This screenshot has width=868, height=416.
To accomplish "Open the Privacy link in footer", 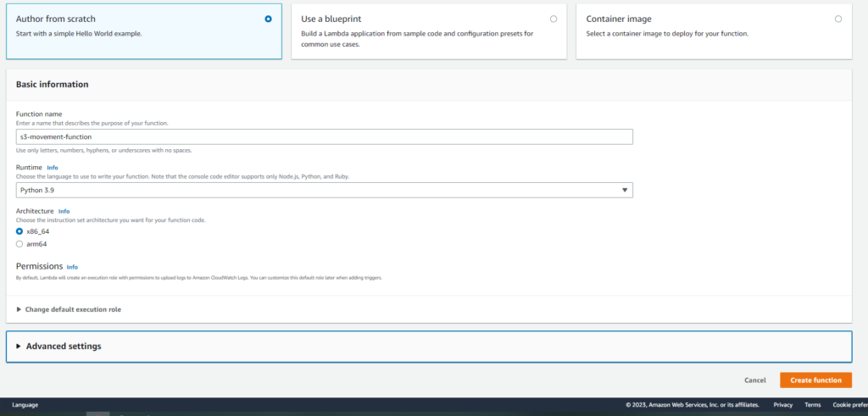I will click(782, 405).
